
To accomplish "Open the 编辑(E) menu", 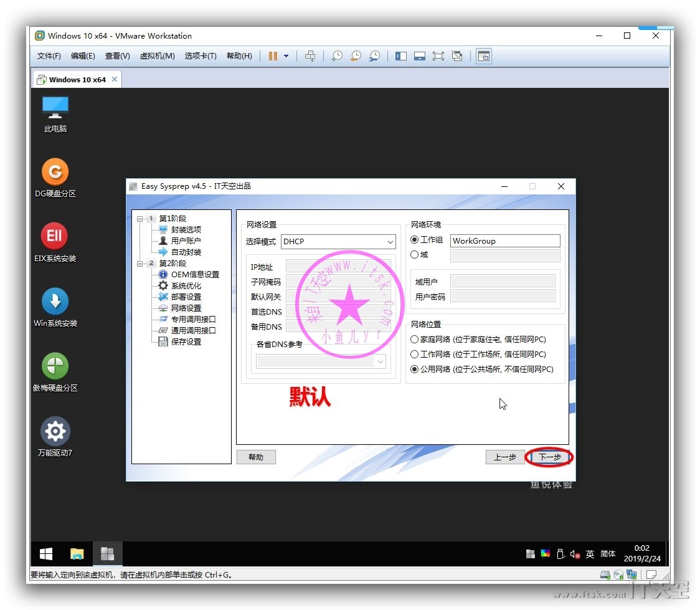I will coord(83,56).
